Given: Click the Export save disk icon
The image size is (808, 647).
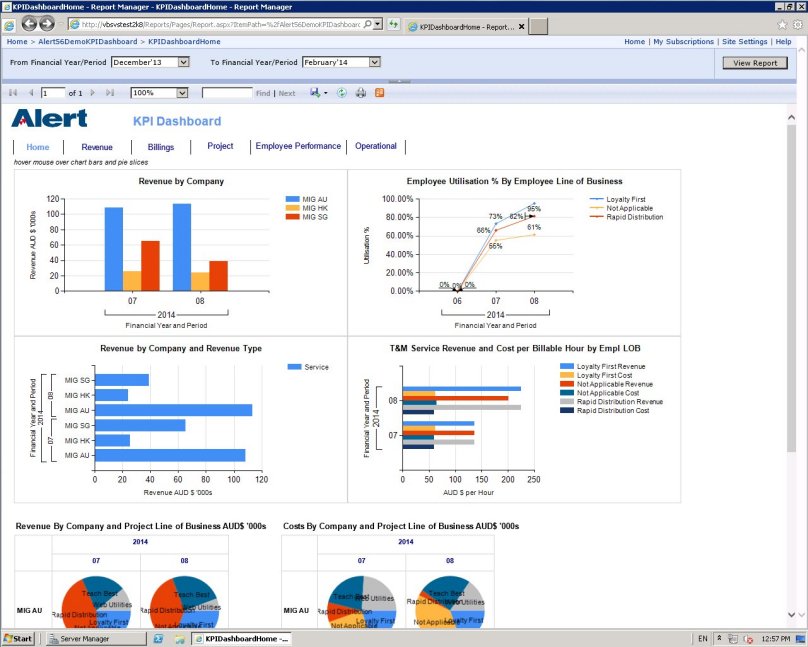Looking at the screenshot, I should coord(315,93).
